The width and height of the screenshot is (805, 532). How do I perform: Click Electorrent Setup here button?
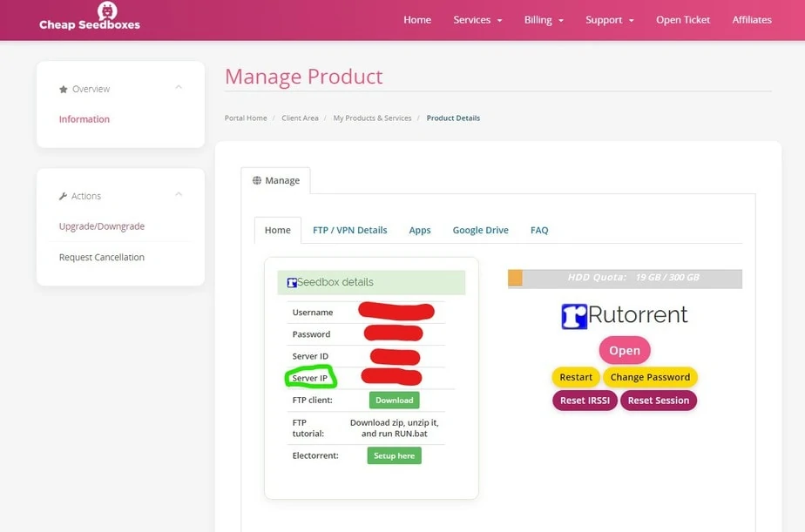click(394, 455)
